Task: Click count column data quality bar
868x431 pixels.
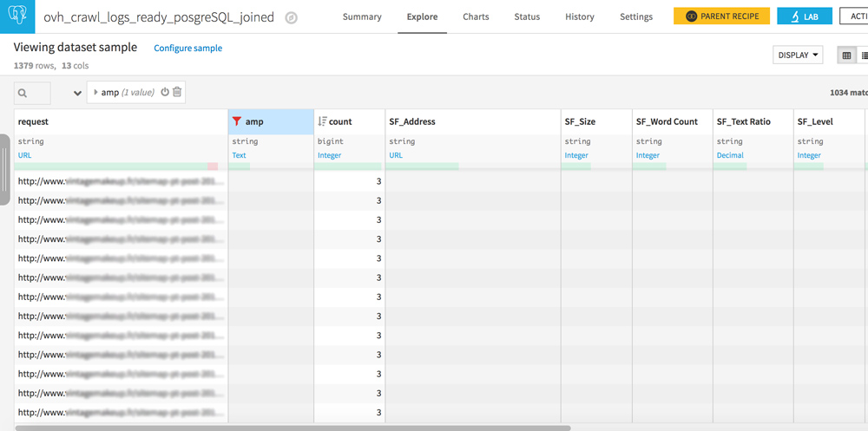Action: pyautogui.click(x=348, y=166)
